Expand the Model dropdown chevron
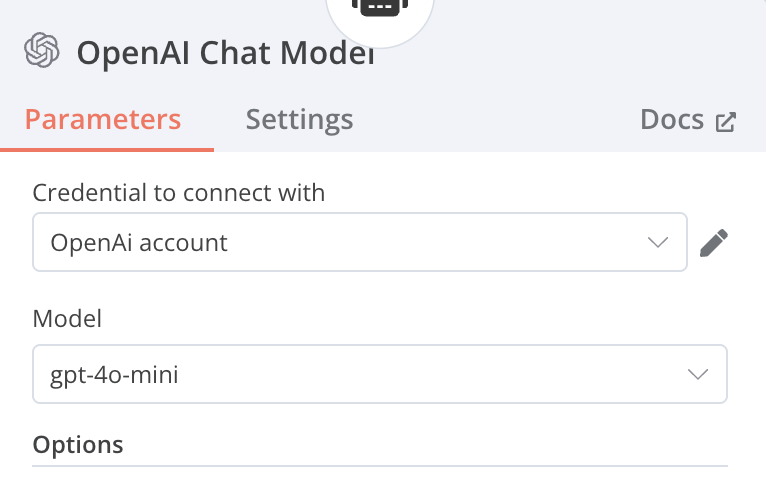This screenshot has height=500, width=766. [697, 375]
